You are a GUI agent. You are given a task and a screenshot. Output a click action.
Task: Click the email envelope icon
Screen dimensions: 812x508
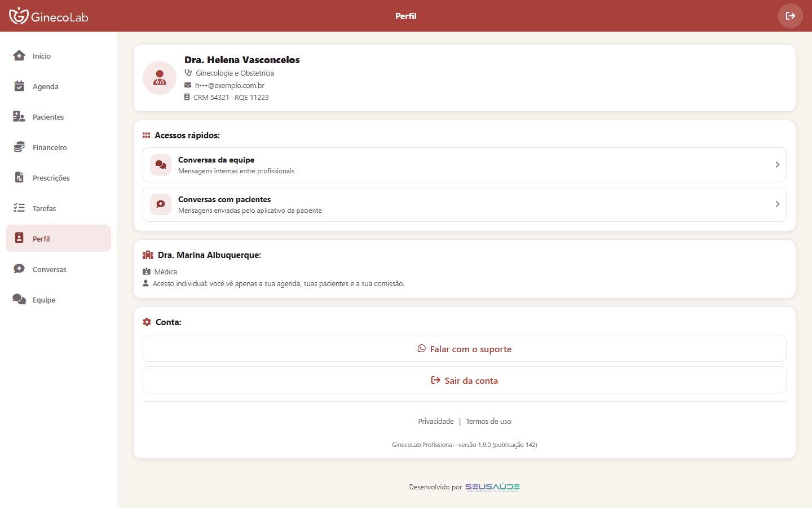pyautogui.click(x=188, y=85)
